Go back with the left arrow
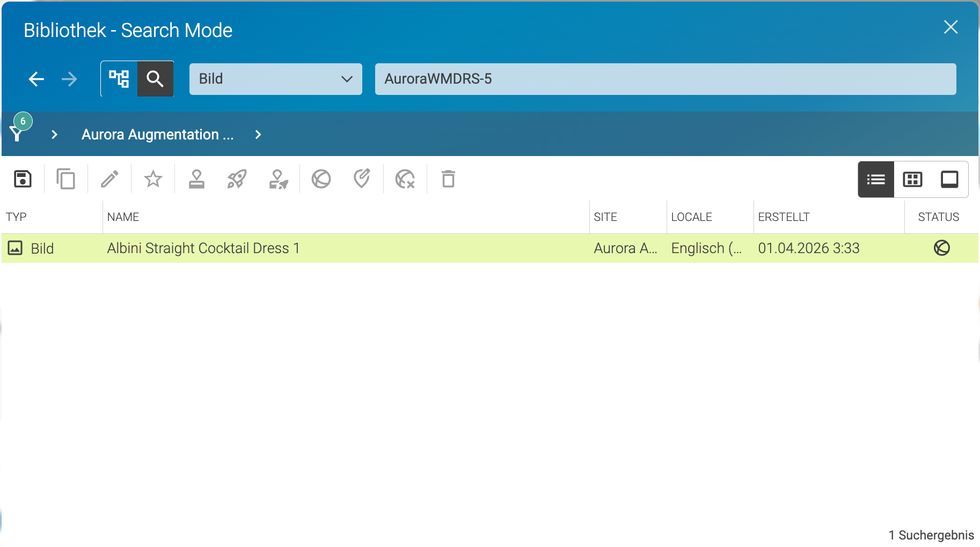The width and height of the screenshot is (980, 547). (36, 79)
